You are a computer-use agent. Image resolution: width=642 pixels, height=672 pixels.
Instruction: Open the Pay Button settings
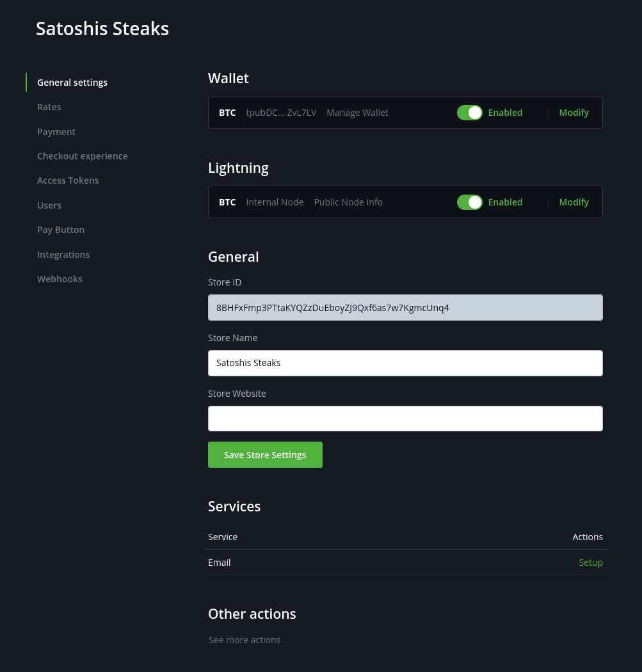61,229
